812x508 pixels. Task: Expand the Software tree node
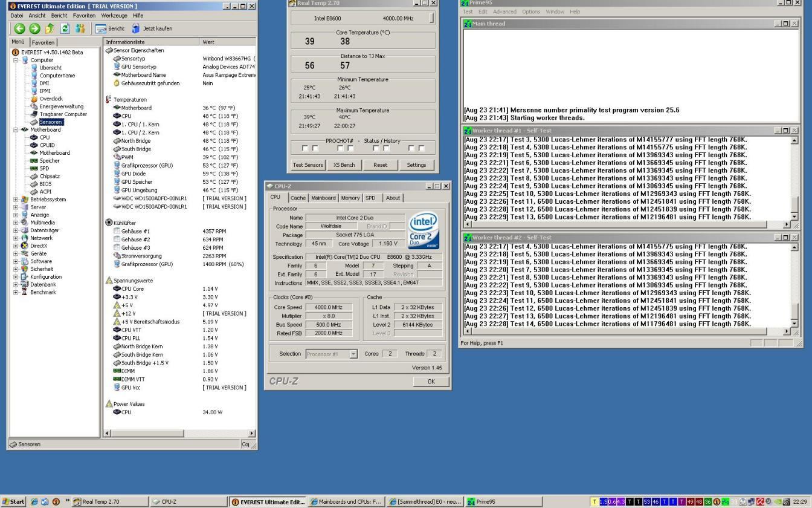pyautogui.click(x=16, y=261)
